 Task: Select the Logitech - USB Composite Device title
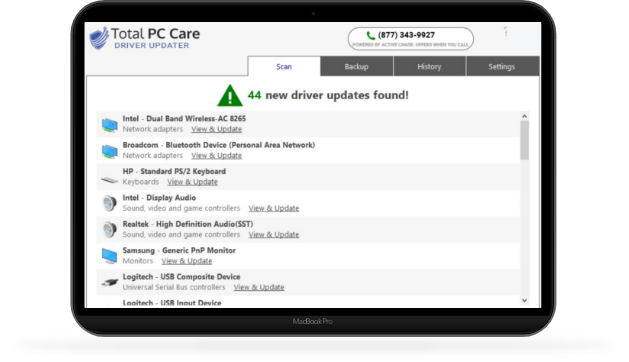[x=181, y=277]
